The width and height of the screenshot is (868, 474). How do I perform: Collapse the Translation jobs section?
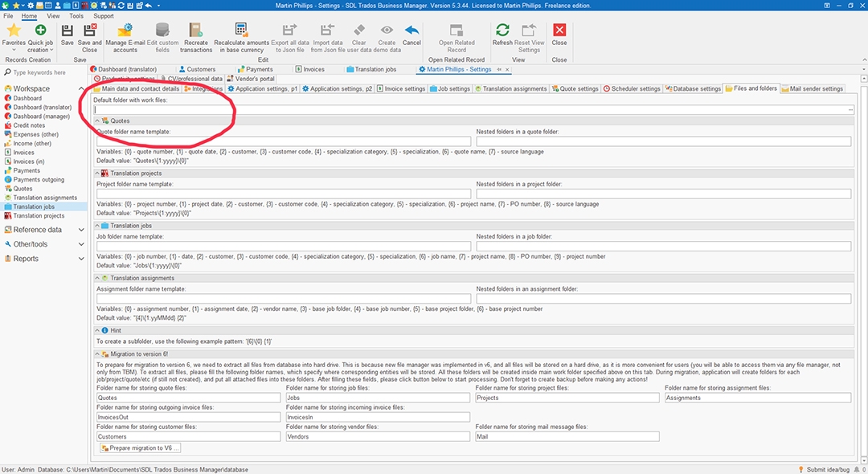[x=97, y=226]
